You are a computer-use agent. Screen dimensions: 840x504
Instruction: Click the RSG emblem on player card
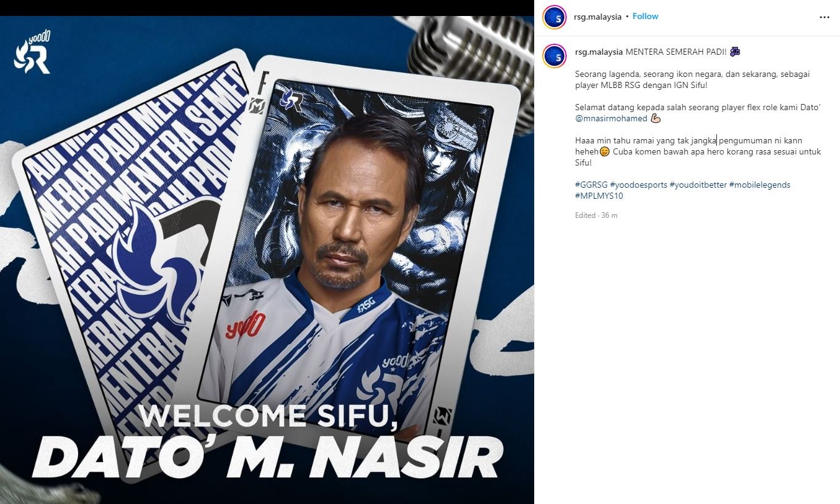click(x=291, y=98)
